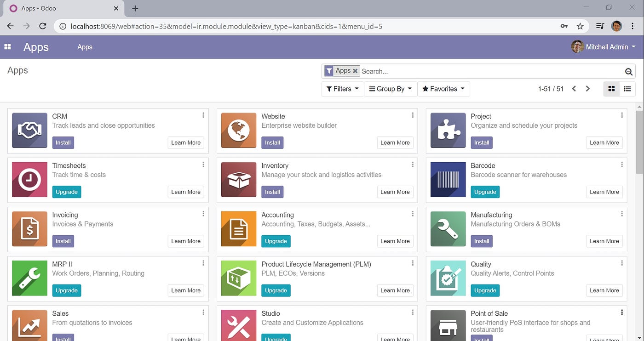The image size is (644, 341).
Task: Open the Timesheets card options menu
Action: (x=203, y=165)
